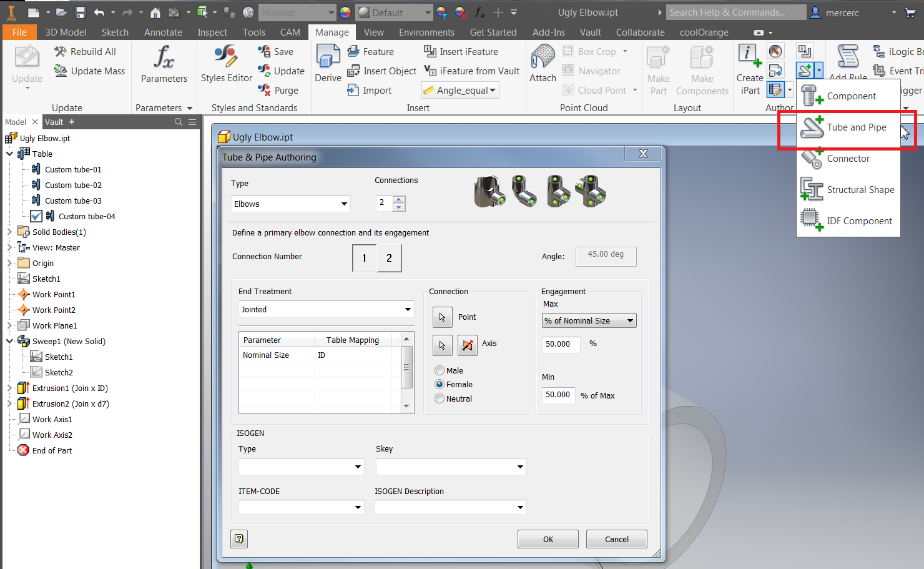Click the shopping cart icon in title bar
This screenshot has height=569, width=924.
click(910, 12)
